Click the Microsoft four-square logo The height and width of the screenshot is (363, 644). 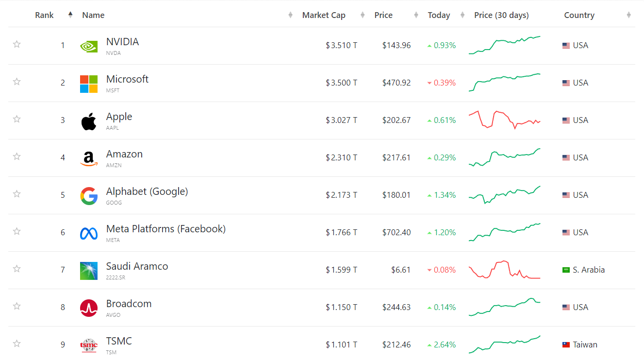[89, 84]
